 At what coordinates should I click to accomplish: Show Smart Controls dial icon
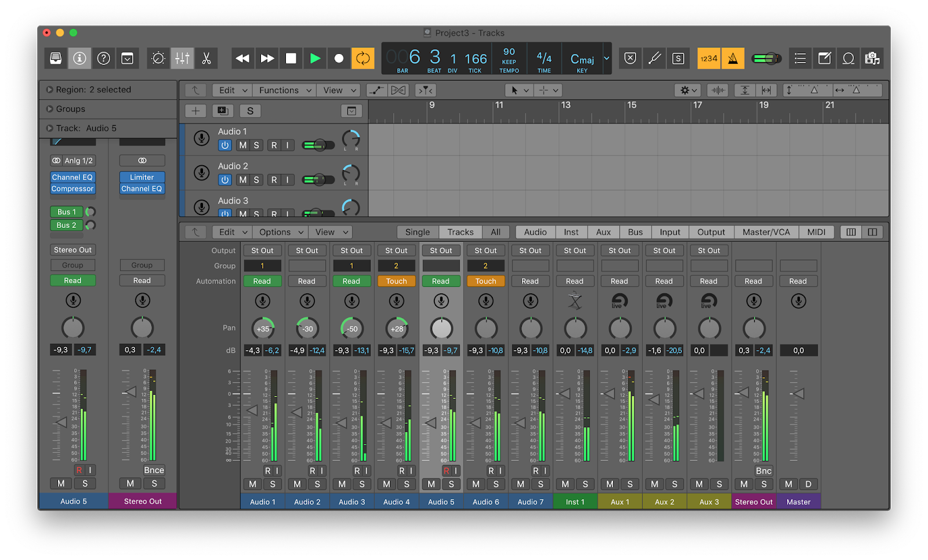(158, 58)
